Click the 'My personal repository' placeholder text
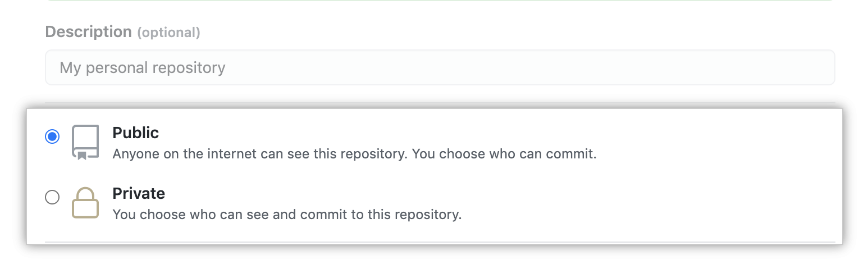 (143, 68)
